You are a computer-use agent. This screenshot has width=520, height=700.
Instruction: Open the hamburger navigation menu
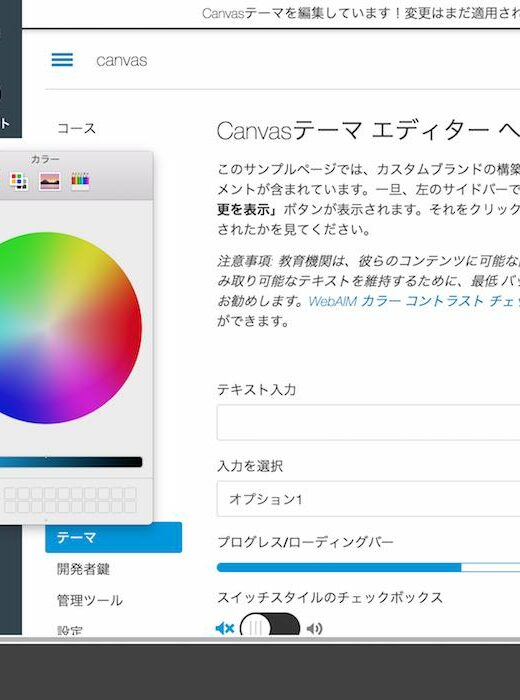tap(62, 60)
